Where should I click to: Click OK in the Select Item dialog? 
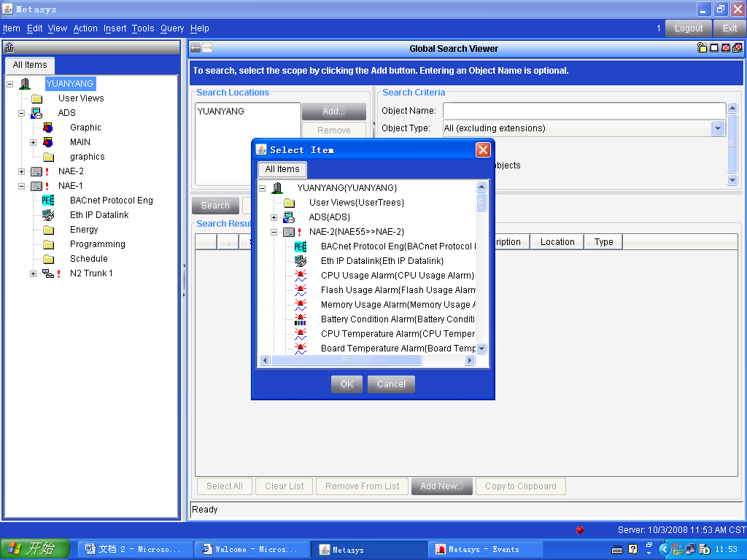point(347,384)
